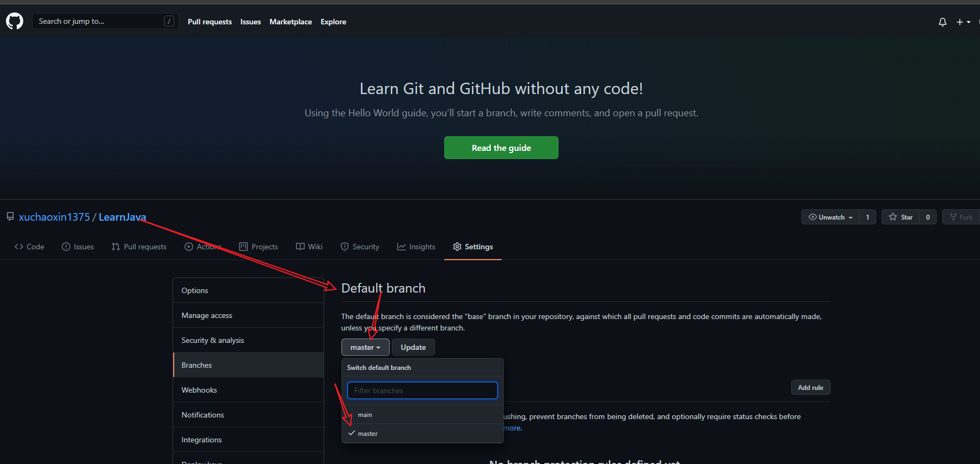
Task: Open the Projects tab
Action: pos(259,247)
